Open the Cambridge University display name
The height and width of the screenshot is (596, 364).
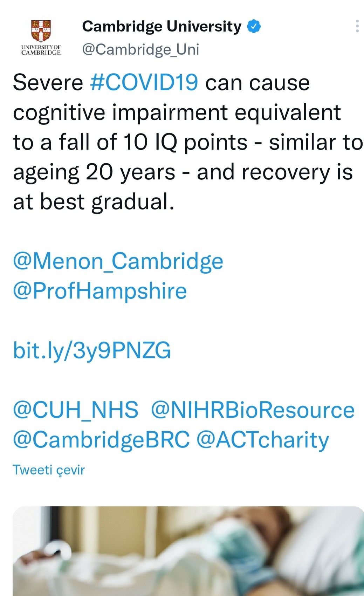(162, 27)
